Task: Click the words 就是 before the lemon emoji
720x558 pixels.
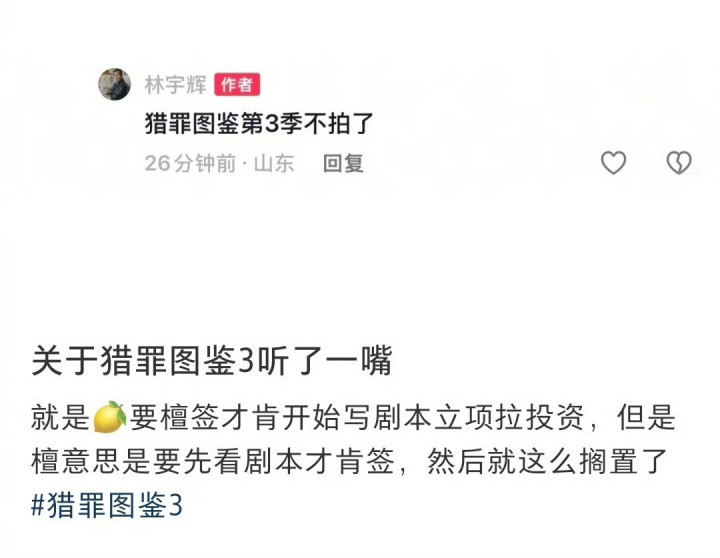Action: [x=60, y=417]
